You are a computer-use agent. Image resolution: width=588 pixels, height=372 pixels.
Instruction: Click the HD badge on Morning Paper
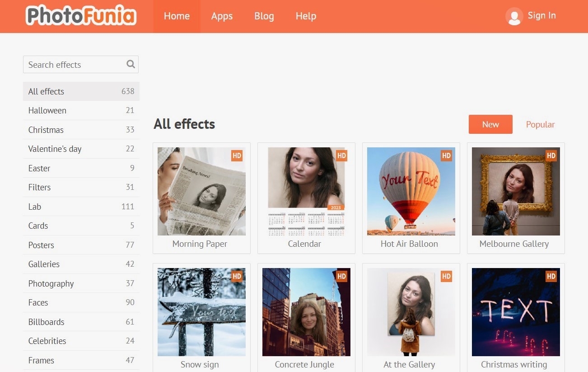tap(236, 155)
